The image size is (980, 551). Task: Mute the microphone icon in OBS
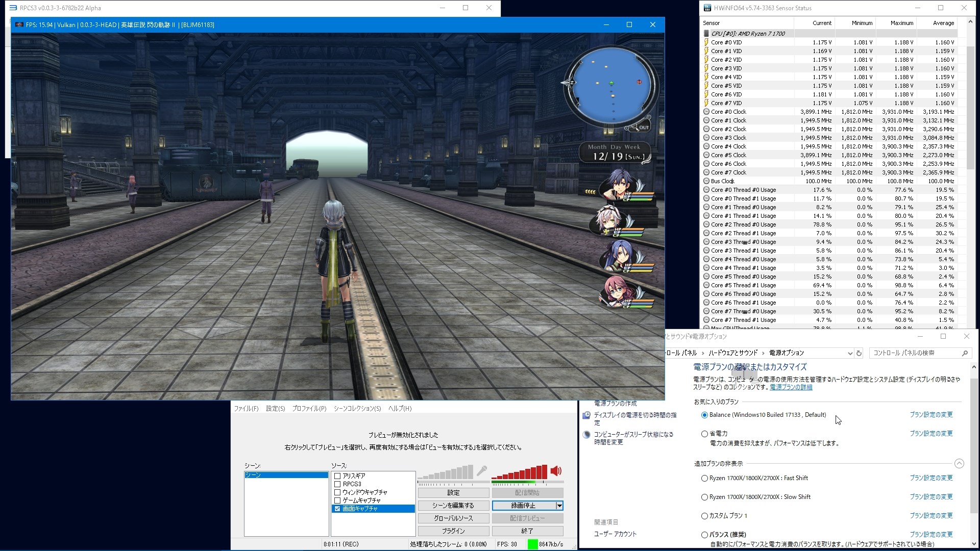pyautogui.click(x=481, y=471)
